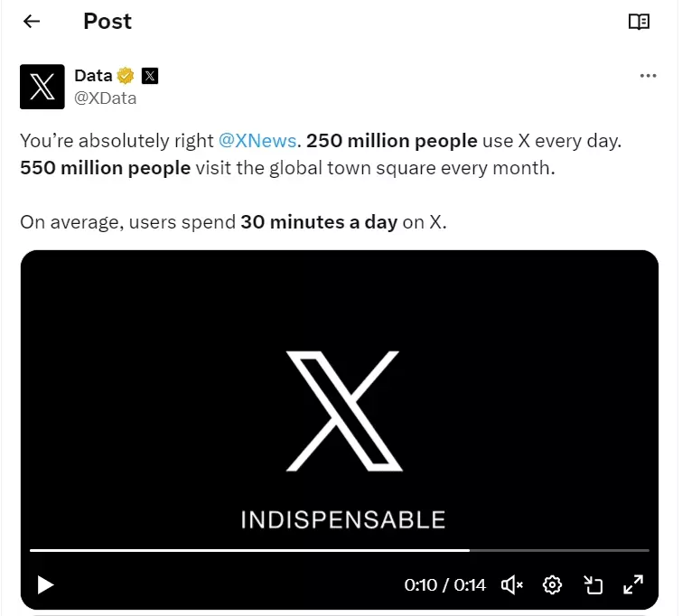Follow the @XNews mention link
Viewport: 682px width, 616px height.
coord(257,141)
